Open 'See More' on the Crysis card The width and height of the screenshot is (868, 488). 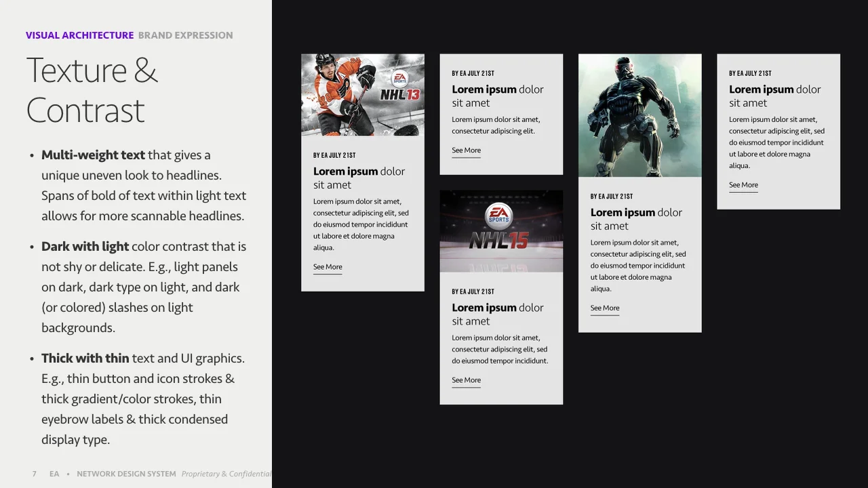pyautogui.click(x=604, y=308)
